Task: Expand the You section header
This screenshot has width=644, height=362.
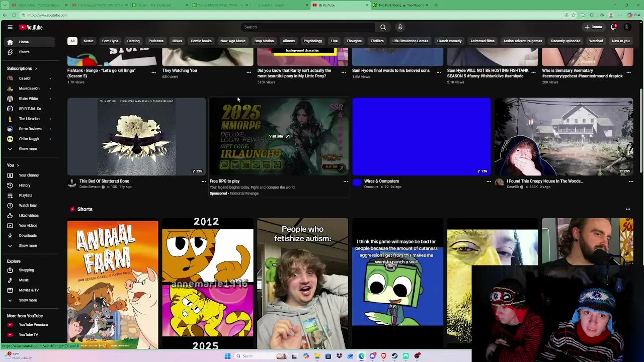Action: [x=13, y=165]
